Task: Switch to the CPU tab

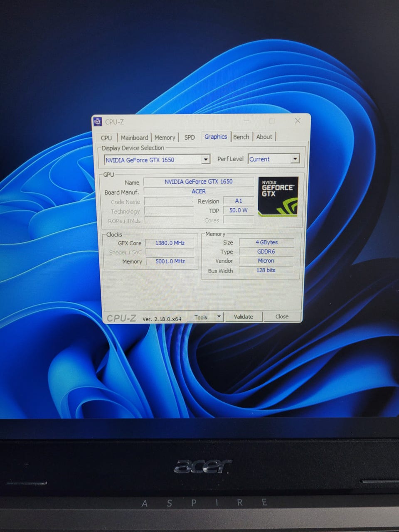Action: (x=106, y=138)
